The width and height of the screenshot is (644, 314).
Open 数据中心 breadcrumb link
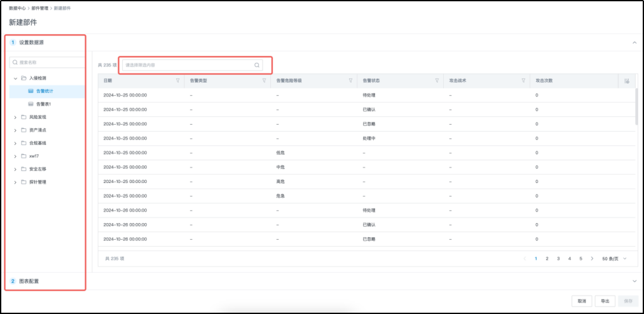[18, 8]
